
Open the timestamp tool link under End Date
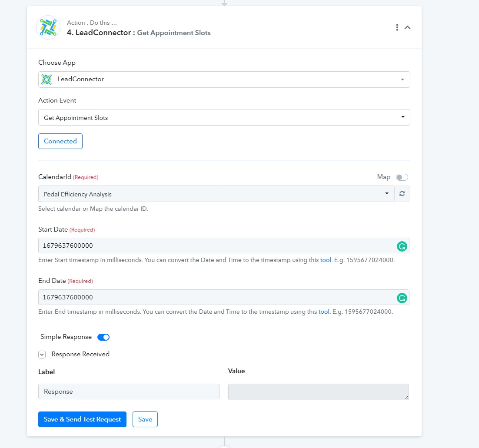324,312
